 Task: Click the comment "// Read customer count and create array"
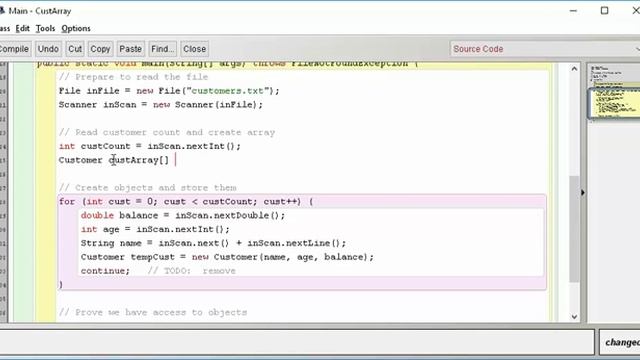(167, 133)
